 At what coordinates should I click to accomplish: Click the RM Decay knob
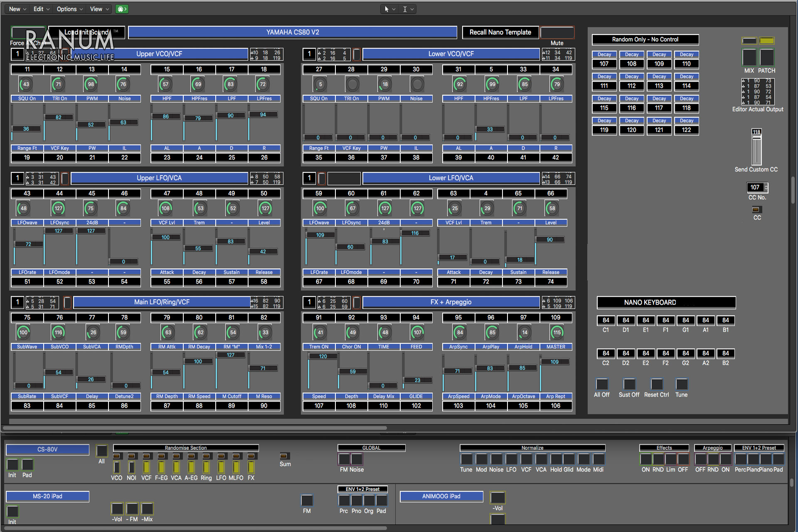[201, 332]
